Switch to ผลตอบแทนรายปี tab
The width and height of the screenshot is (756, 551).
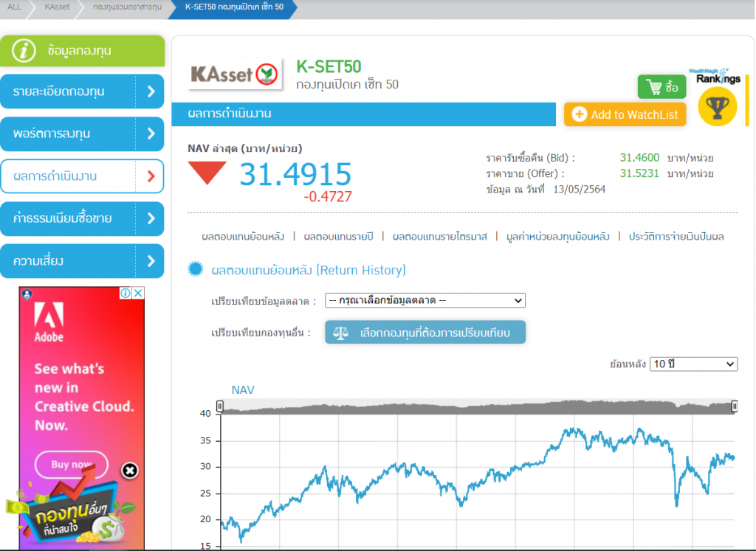338,237
